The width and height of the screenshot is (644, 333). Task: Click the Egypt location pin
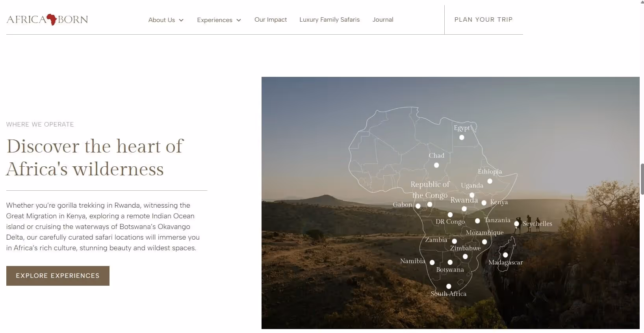[462, 137]
